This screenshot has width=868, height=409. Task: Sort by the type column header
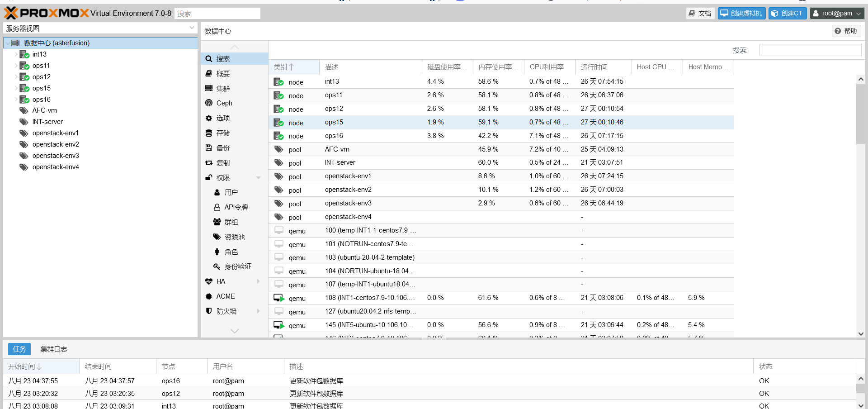pos(294,67)
